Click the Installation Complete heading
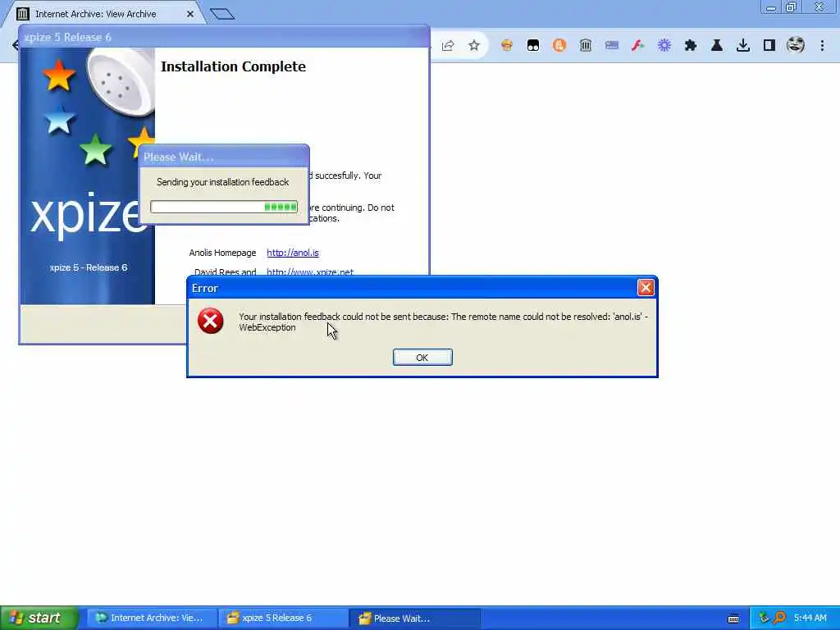Screen dimensions: 840x630 (x=233, y=66)
